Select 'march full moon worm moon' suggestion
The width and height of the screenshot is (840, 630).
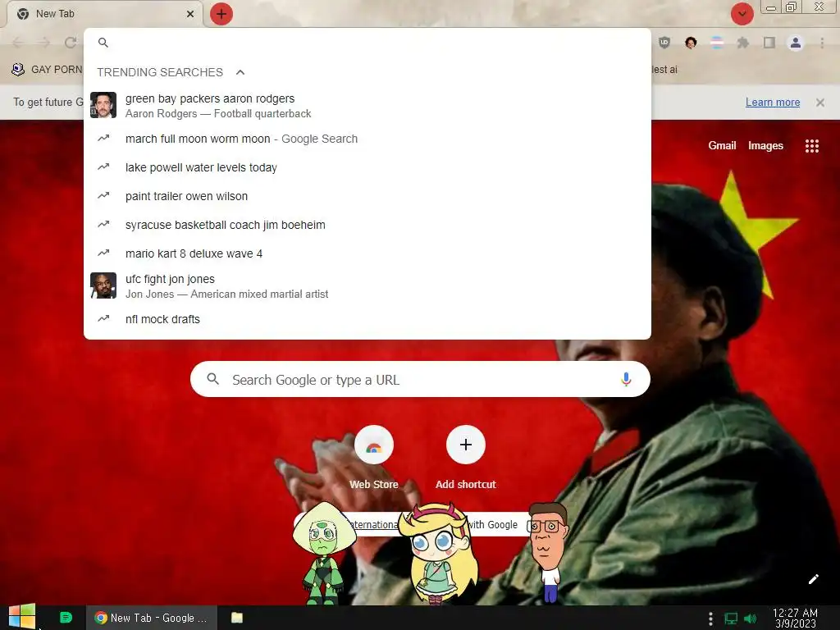click(x=367, y=139)
